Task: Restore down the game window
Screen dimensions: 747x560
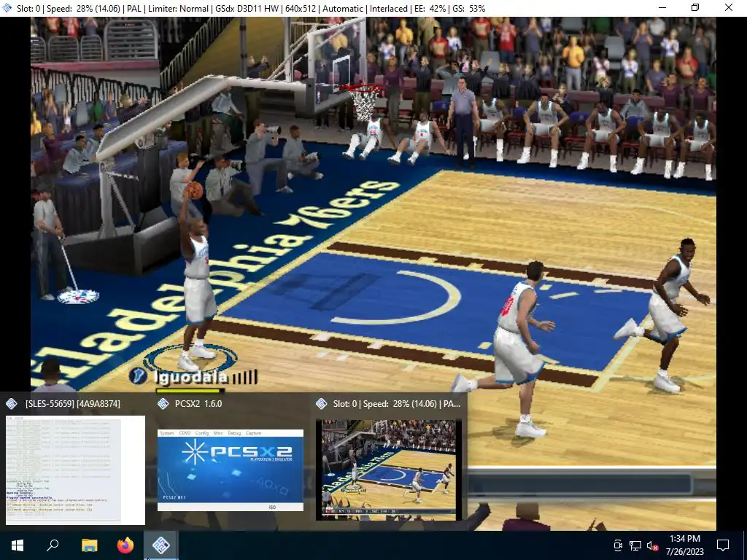Action: 695,7
